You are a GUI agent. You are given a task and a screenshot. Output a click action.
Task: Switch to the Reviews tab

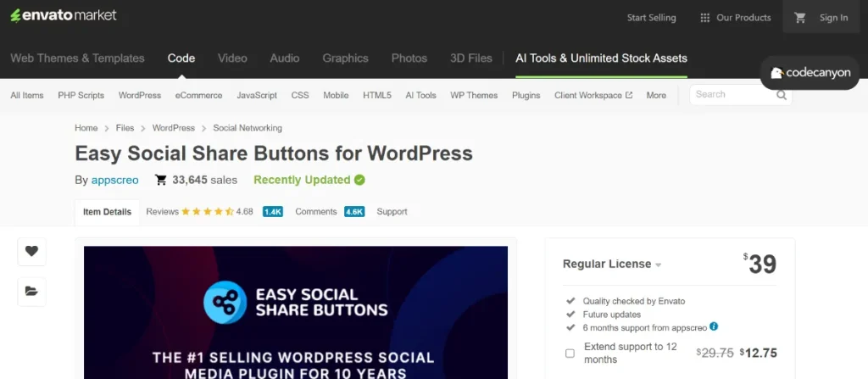click(x=162, y=212)
